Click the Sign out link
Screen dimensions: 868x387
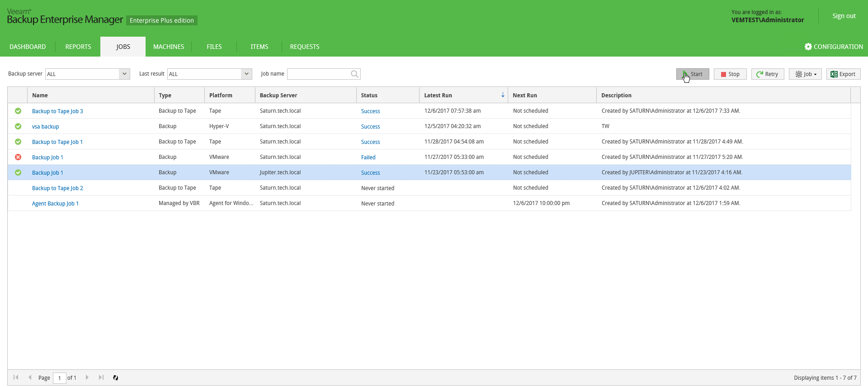coord(844,16)
